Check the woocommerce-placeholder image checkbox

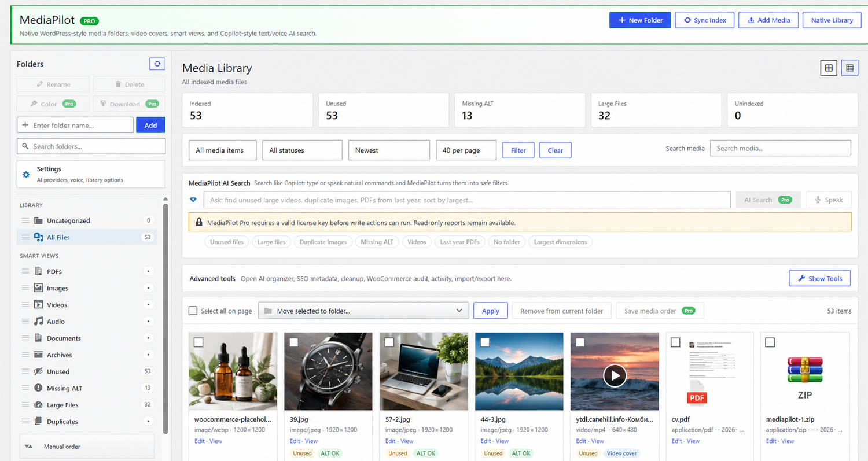(198, 342)
